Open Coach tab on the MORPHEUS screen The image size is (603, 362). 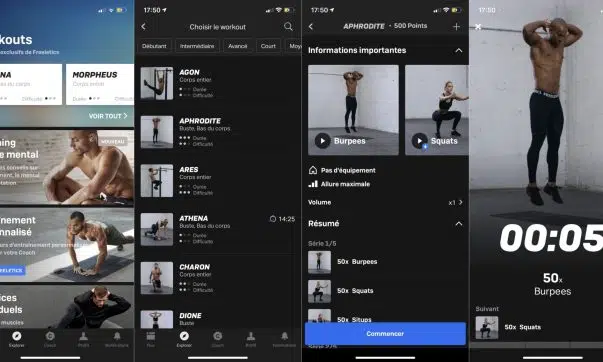(50, 339)
